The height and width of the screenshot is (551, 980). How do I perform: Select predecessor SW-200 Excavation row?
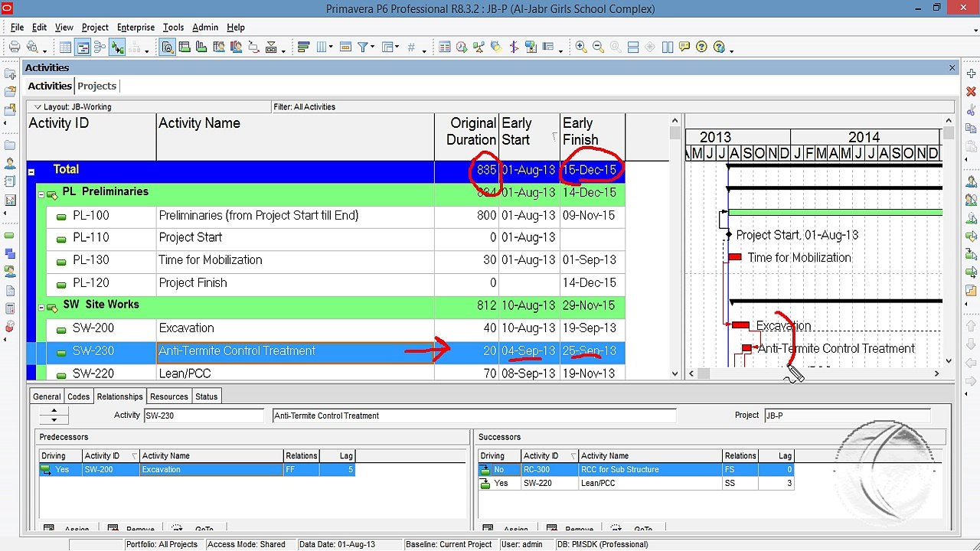[197, 469]
